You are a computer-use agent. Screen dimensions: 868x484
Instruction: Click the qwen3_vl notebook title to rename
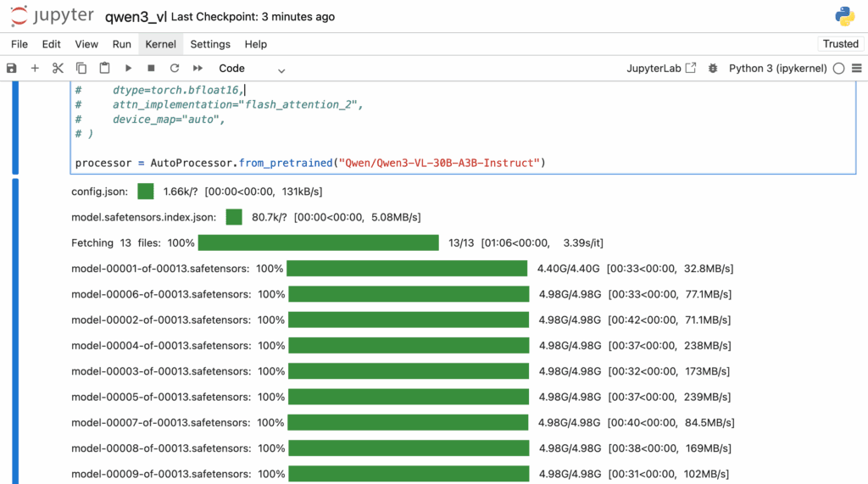pyautogui.click(x=136, y=17)
